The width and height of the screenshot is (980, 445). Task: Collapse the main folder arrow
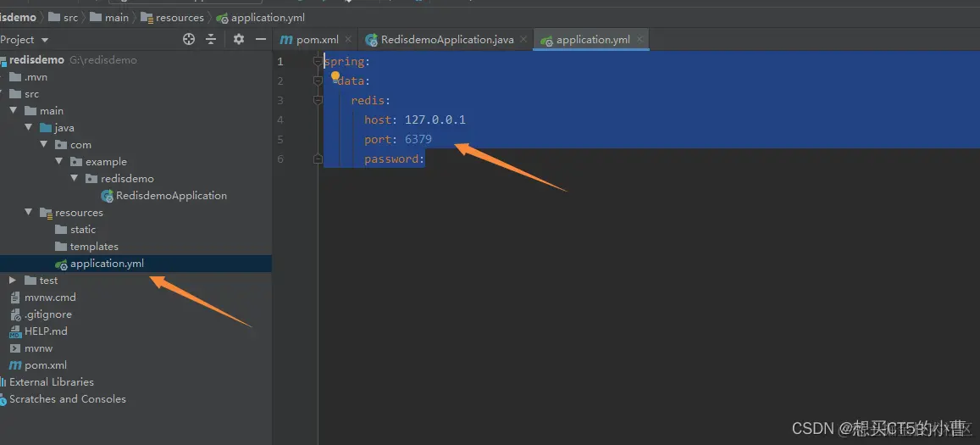13,111
